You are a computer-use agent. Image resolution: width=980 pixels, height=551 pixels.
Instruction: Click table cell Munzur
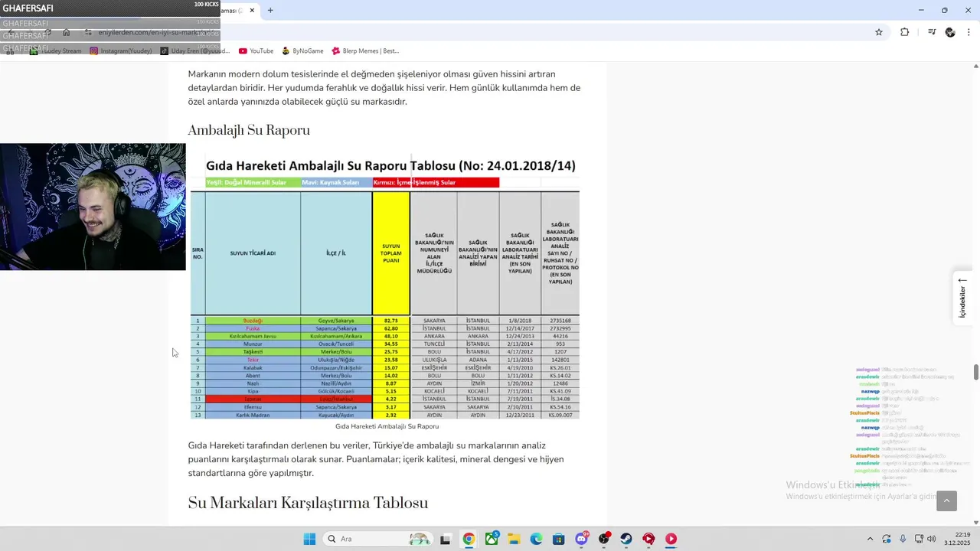[x=253, y=344]
